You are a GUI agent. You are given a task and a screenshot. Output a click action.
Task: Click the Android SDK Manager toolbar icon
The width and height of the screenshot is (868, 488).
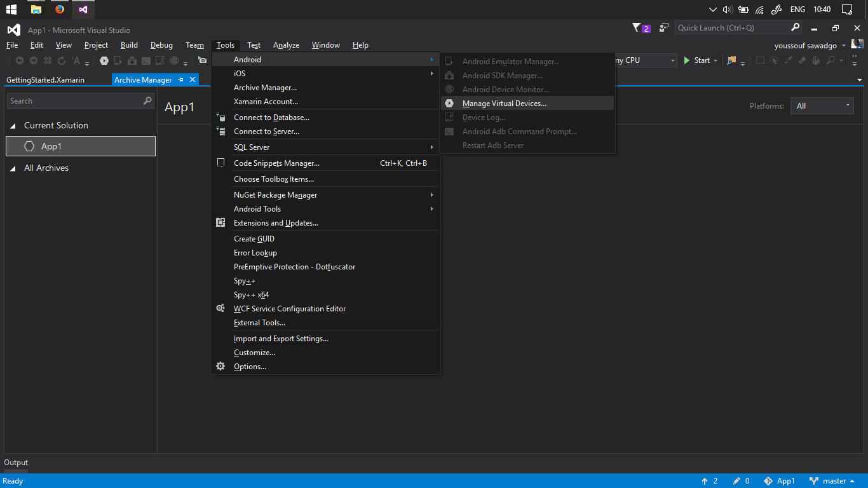click(x=132, y=60)
